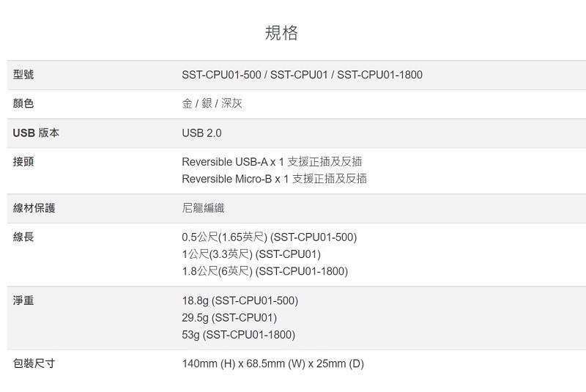Screen dimensions: 586x392
Task: Select the USB 2.0 value text
Action: [x=201, y=133]
